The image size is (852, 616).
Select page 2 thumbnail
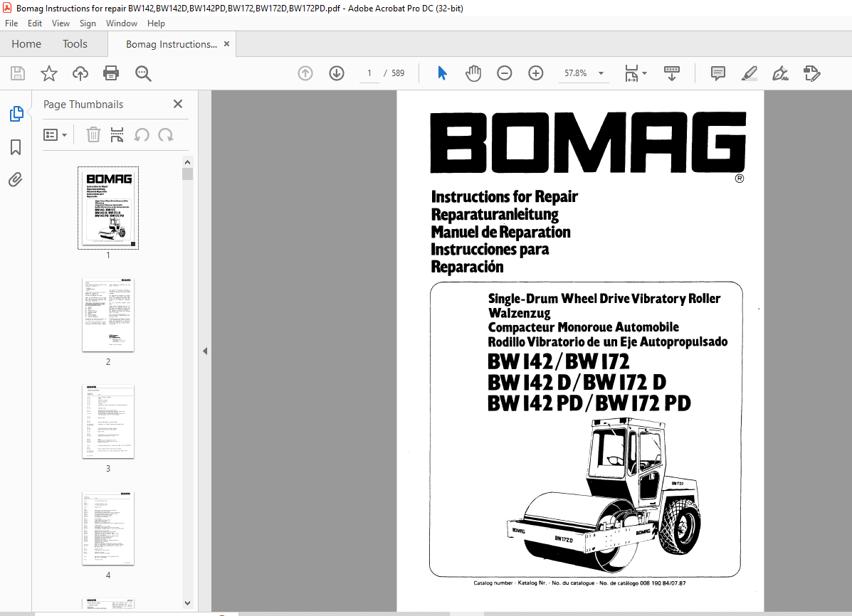[x=108, y=315]
